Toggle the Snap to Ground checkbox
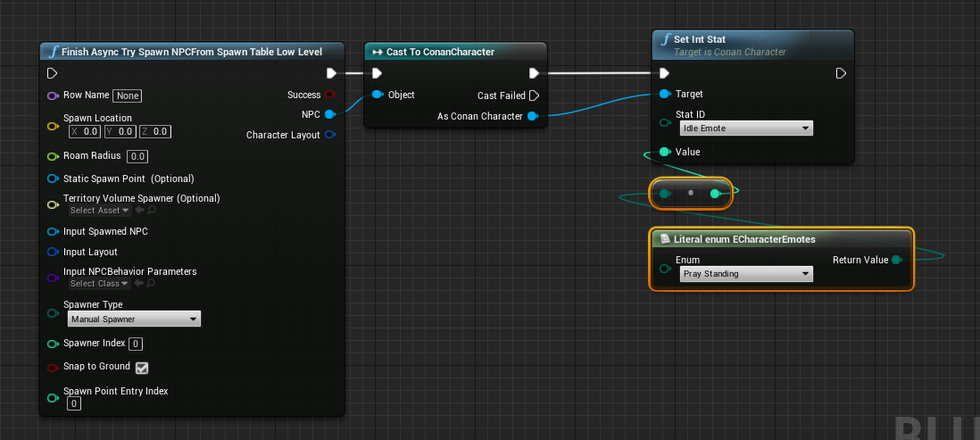The image size is (980, 440). click(x=141, y=367)
